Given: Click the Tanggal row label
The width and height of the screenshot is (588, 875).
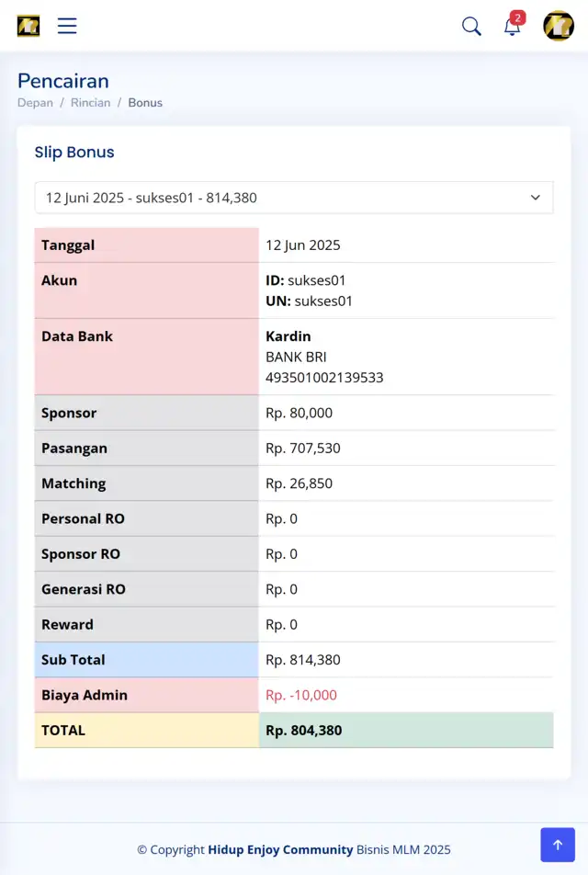Looking at the screenshot, I should point(68,245).
